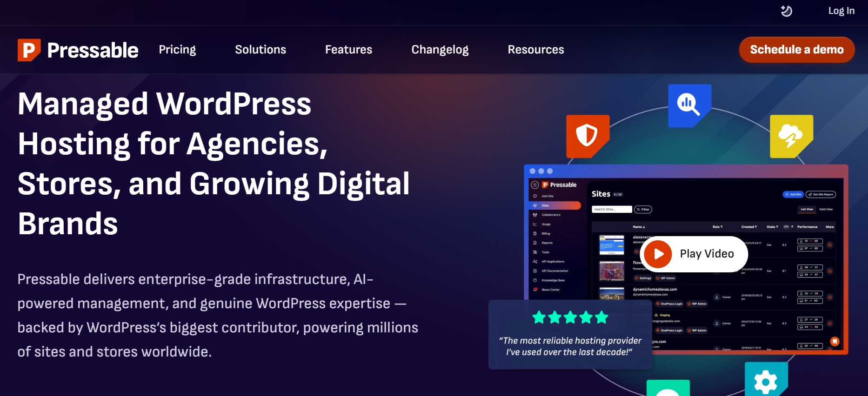Click Settings button in flowerspa row
The width and height of the screenshot is (868, 396).
643,278
